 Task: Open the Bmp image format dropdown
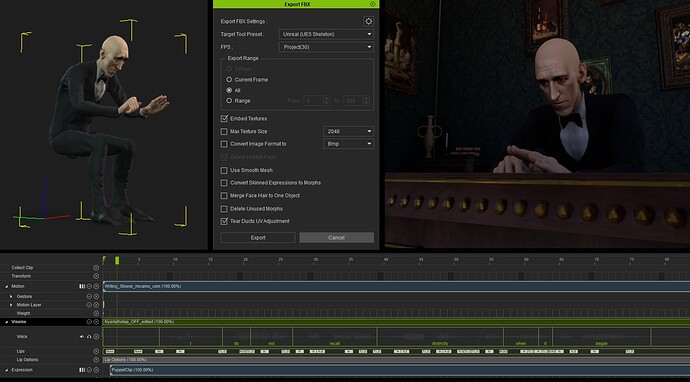click(x=348, y=144)
